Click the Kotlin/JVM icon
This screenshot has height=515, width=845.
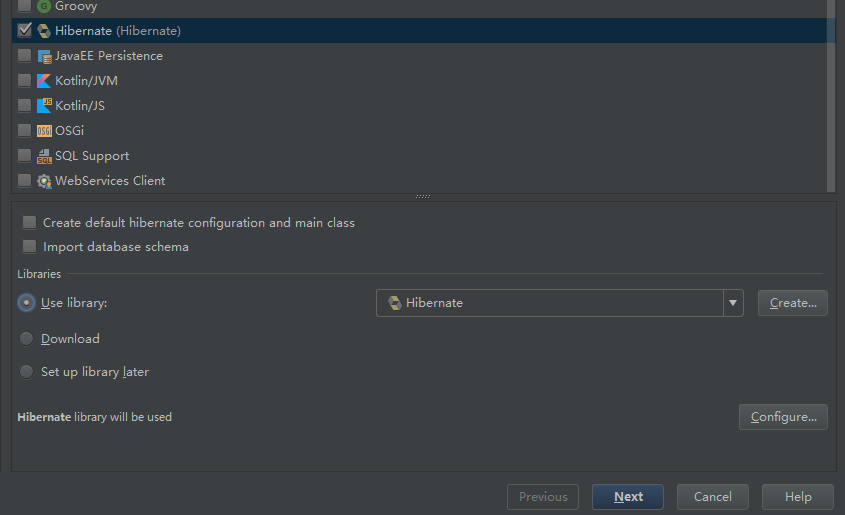coord(44,81)
